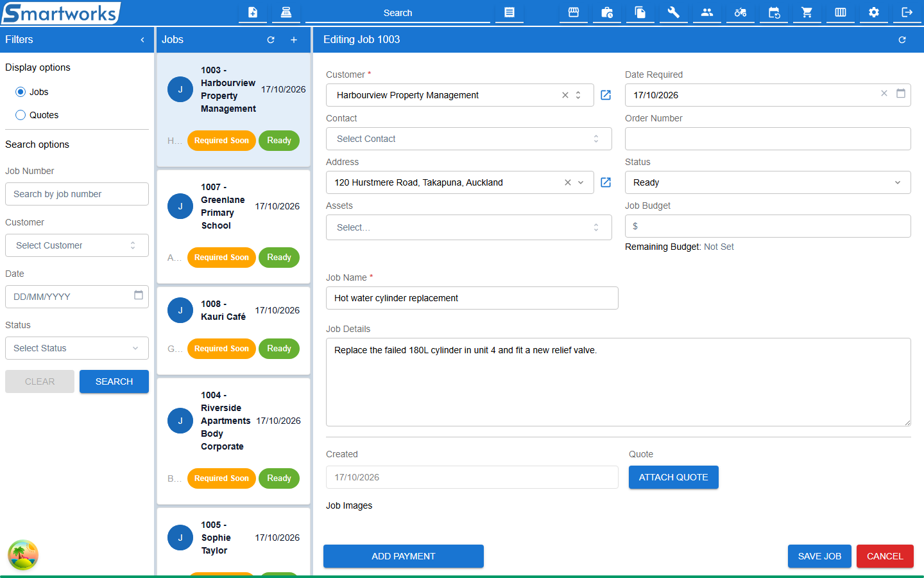Open the new document icon in top bar
924x578 pixels.
[x=253, y=12]
